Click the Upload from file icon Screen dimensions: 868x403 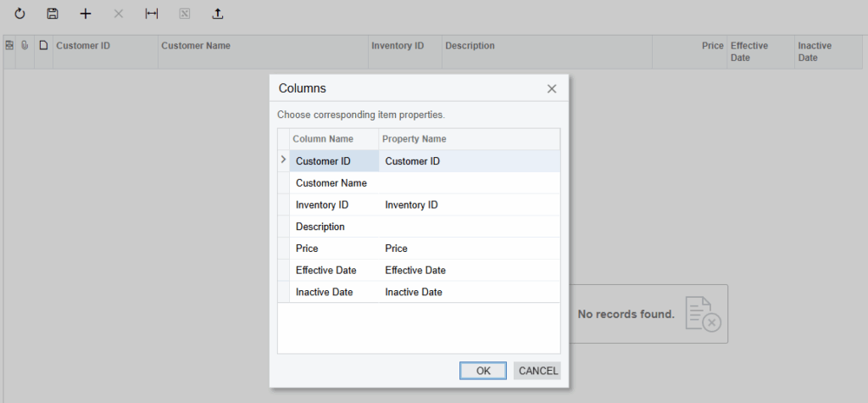click(217, 14)
